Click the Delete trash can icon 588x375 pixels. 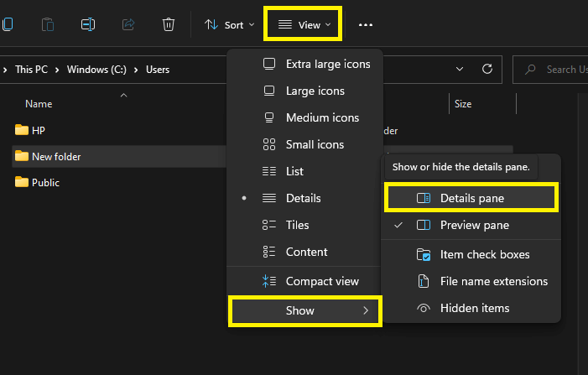(169, 24)
